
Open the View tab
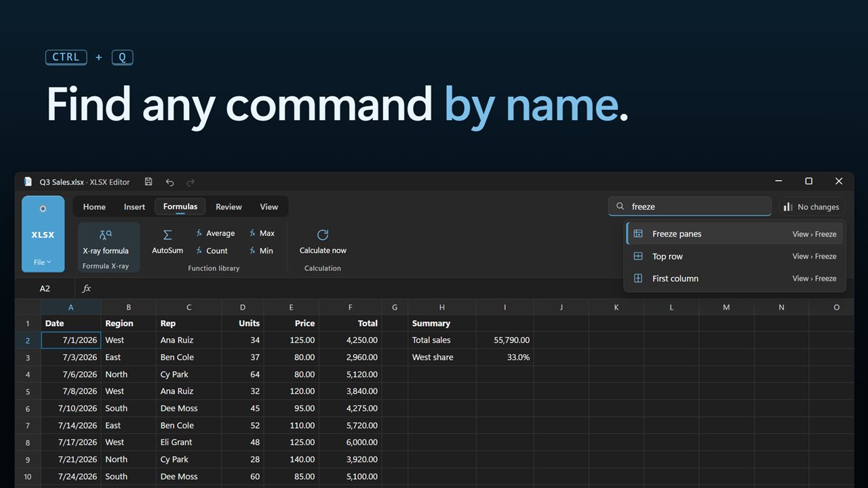click(x=269, y=207)
